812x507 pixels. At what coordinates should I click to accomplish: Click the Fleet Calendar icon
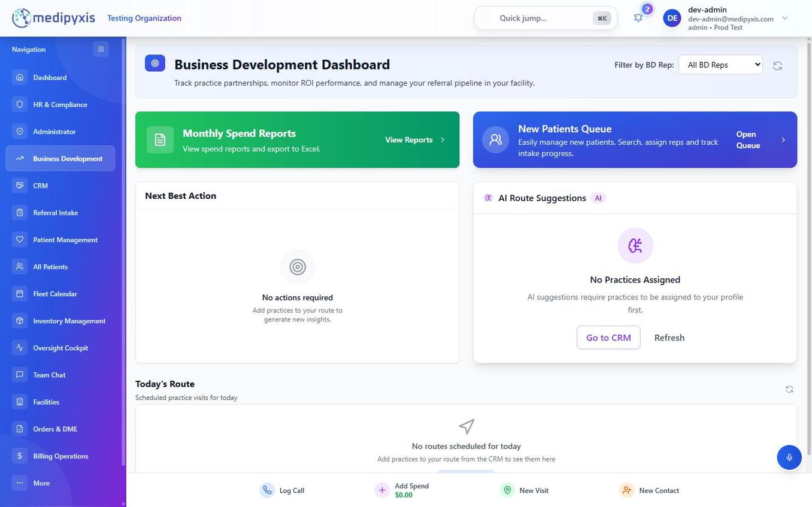20,294
